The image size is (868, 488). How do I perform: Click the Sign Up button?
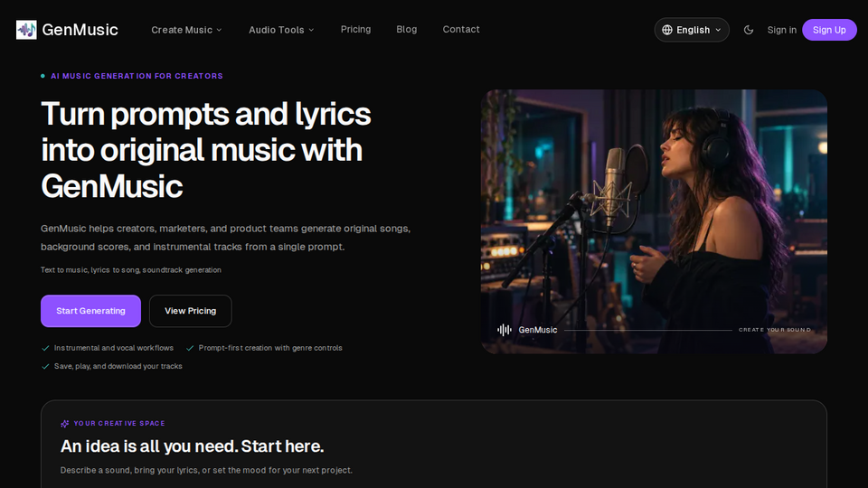click(x=829, y=30)
